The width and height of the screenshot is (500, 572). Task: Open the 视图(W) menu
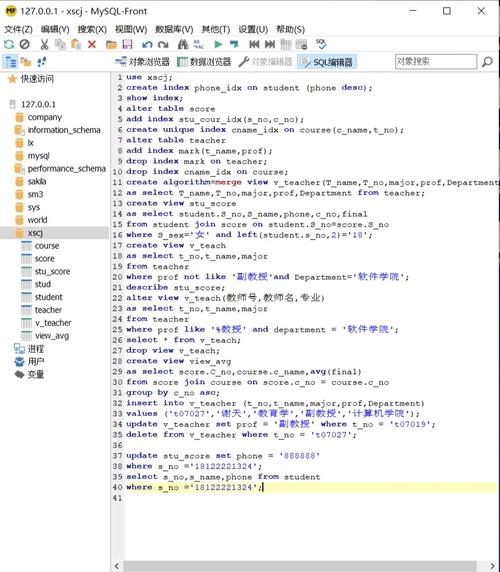pyautogui.click(x=131, y=29)
